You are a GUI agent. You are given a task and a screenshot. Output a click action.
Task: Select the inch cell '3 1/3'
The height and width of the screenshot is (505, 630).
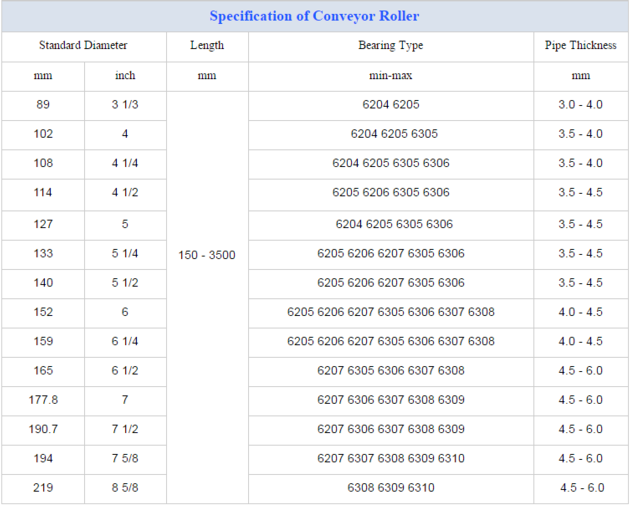125,105
